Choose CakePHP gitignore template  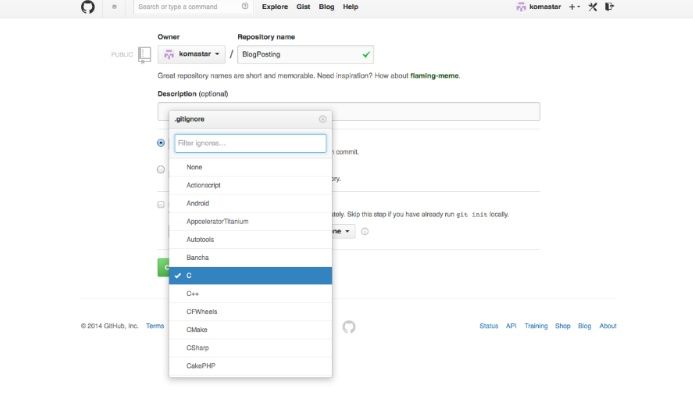coord(250,366)
